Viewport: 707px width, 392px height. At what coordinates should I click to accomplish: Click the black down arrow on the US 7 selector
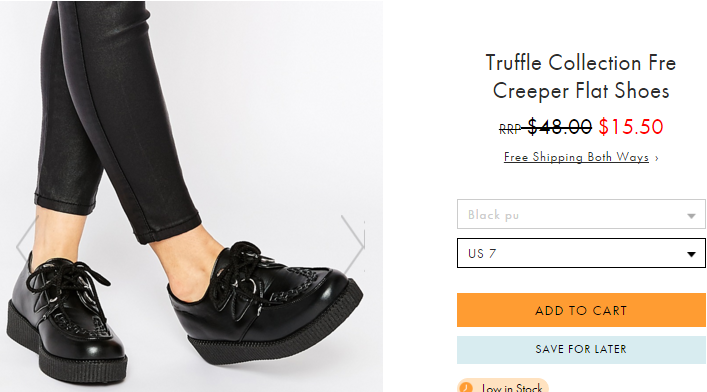691,254
